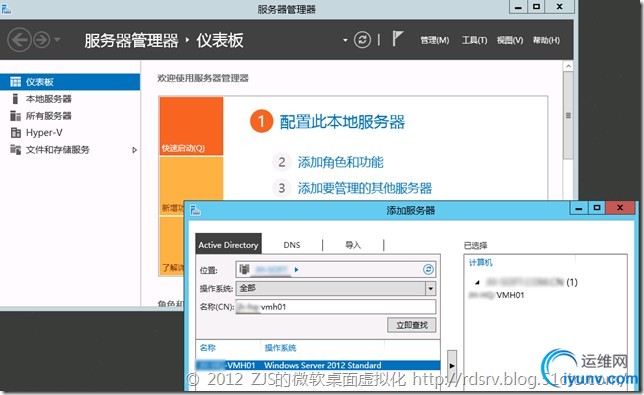The width and height of the screenshot is (644, 395).
Task: Maximize the 添加服务器 dialog
Action: point(597,208)
